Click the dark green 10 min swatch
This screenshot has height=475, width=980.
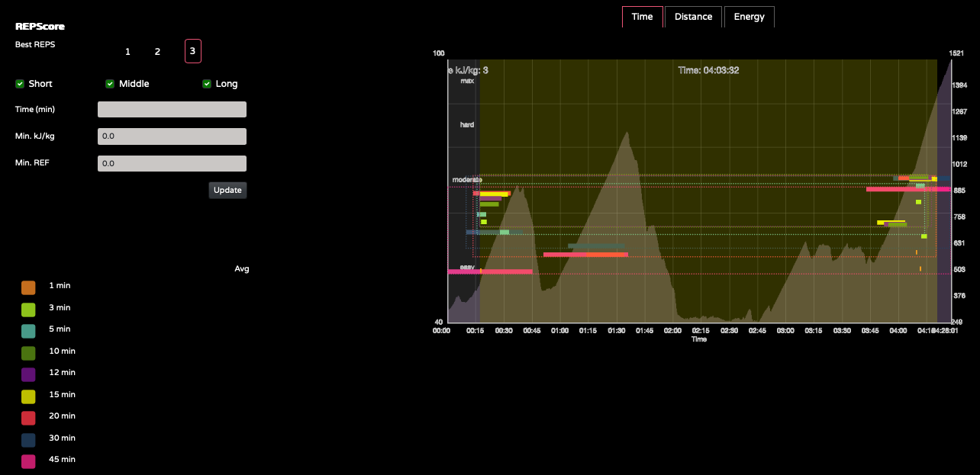tap(28, 353)
